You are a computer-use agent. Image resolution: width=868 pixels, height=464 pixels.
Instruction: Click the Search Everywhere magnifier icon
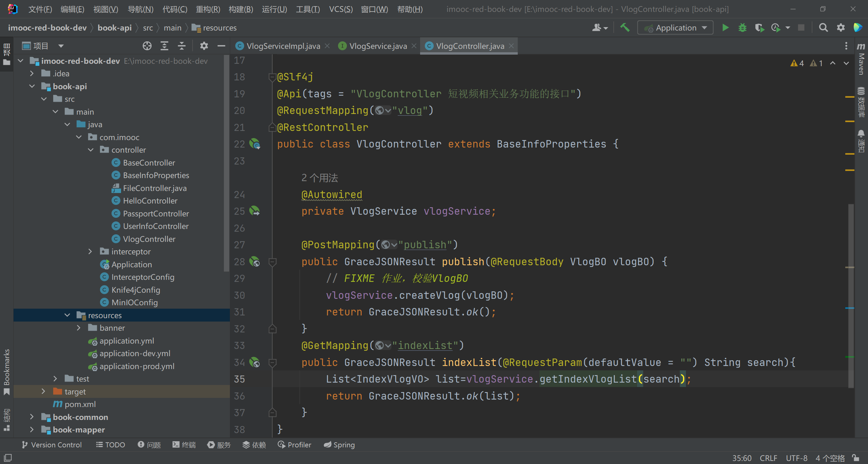[823, 28]
